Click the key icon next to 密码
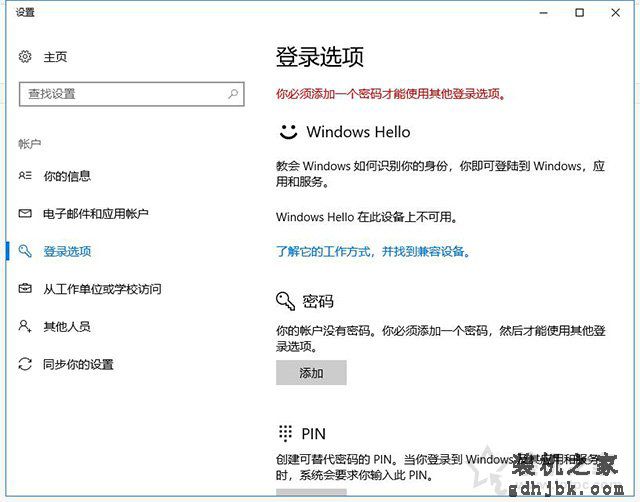 (285, 301)
